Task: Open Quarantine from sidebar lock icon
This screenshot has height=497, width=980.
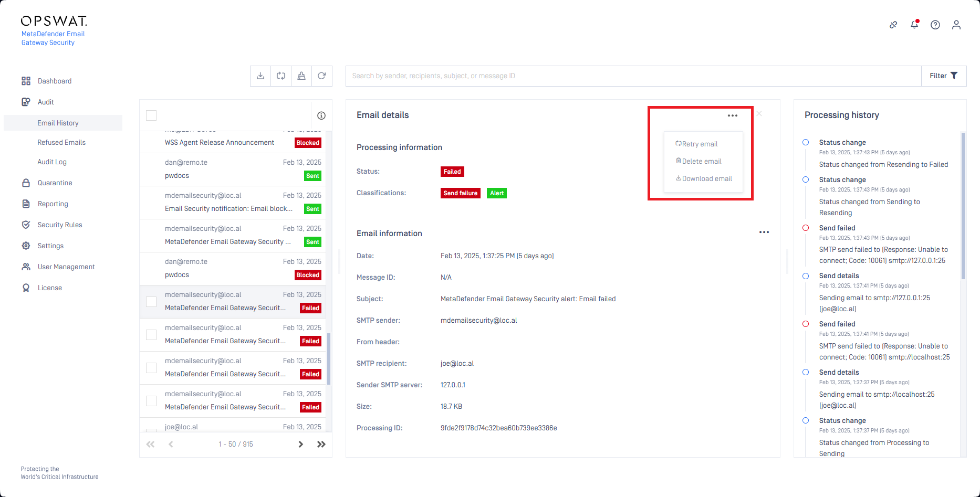Action: 26,183
